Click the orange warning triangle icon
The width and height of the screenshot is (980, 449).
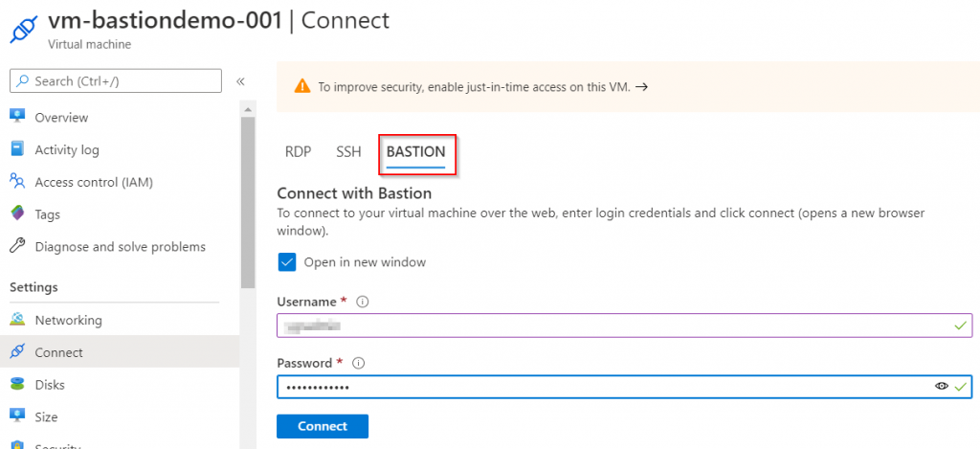coord(302,86)
